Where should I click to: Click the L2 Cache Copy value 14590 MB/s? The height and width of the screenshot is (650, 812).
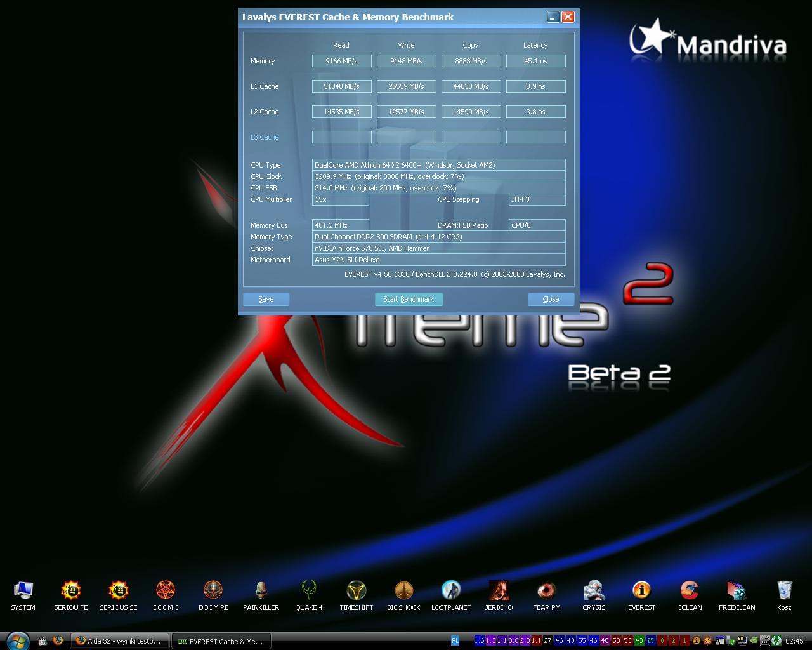[471, 112]
